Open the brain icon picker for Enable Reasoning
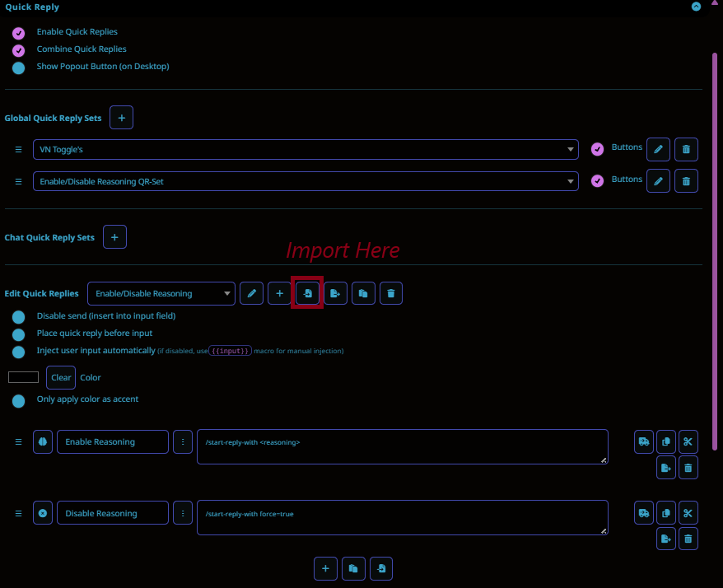Viewport: 723px width, 588px height. 43,442
